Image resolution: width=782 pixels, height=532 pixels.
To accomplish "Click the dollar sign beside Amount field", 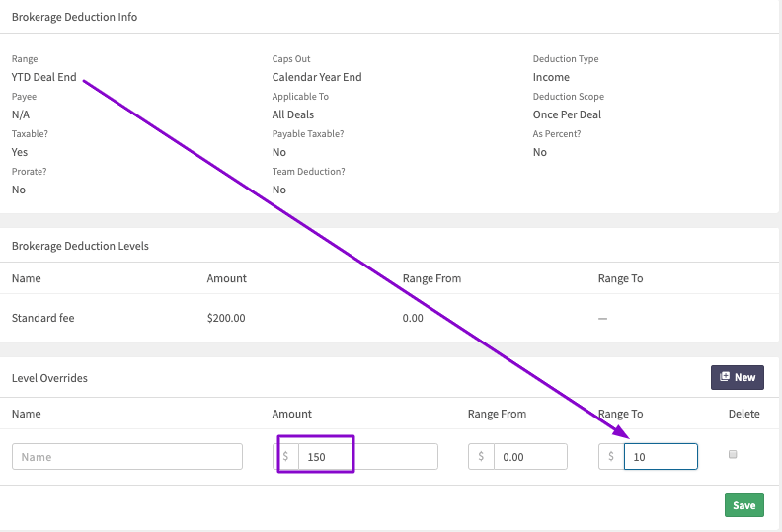I will pyautogui.click(x=286, y=457).
